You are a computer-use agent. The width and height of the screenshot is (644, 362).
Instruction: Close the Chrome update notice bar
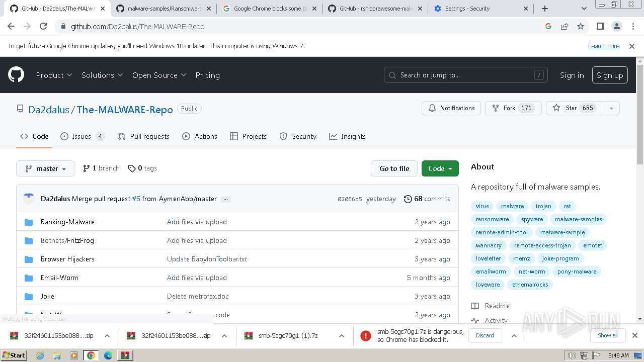[x=632, y=46]
